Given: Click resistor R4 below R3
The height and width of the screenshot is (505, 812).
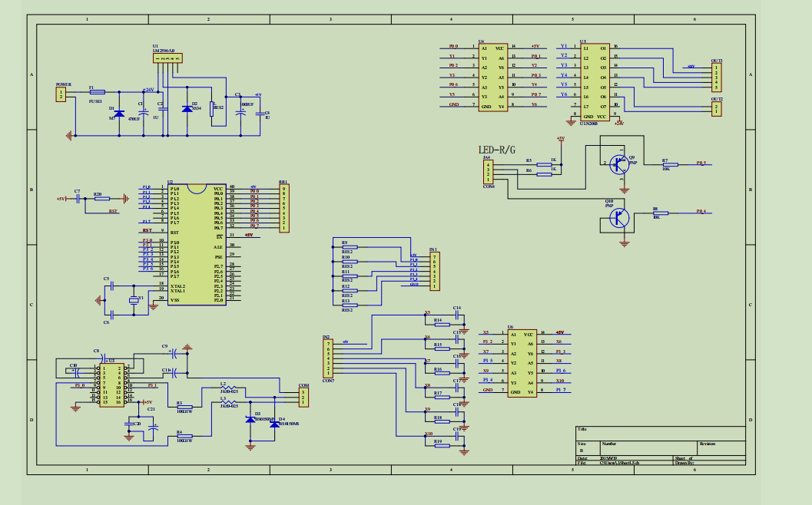Looking at the screenshot, I should [184, 436].
